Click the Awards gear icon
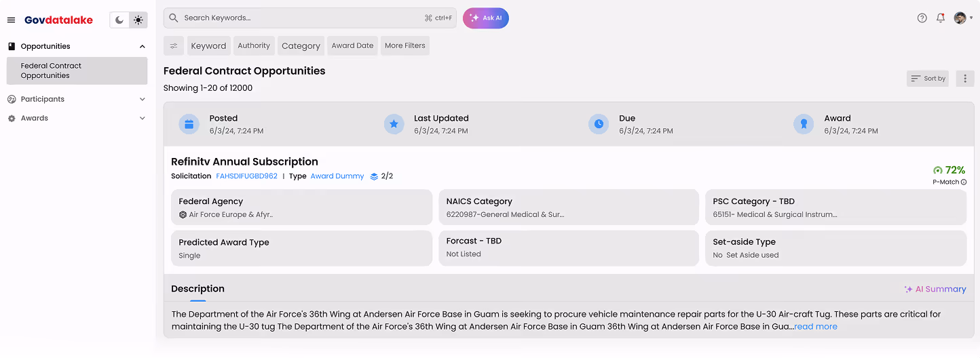The image size is (980, 358). [x=12, y=118]
